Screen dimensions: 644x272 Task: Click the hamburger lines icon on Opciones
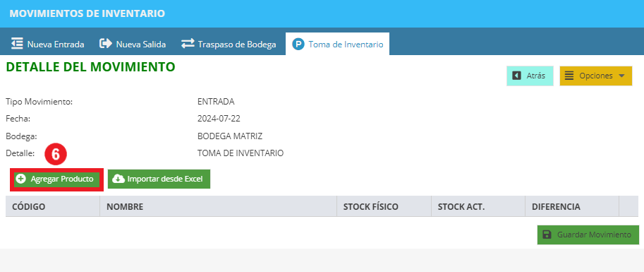pyautogui.click(x=569, y=76)
